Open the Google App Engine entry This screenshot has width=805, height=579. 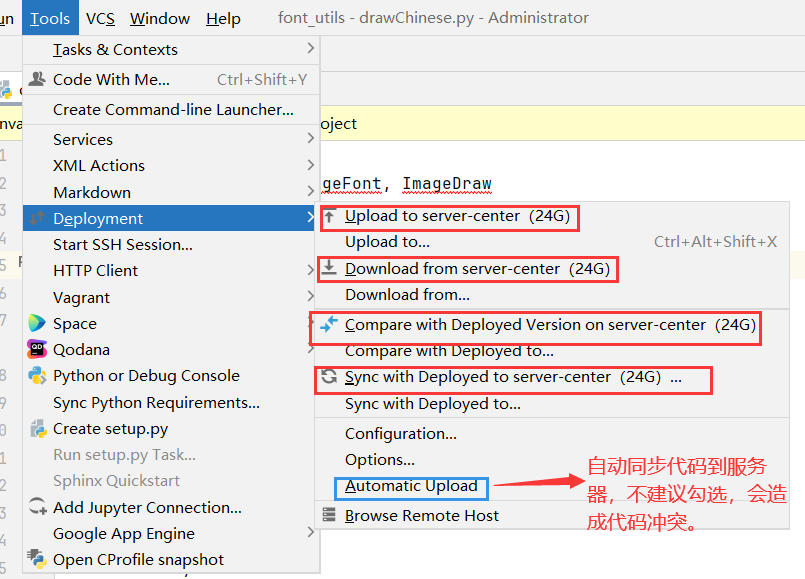point(171,534)
